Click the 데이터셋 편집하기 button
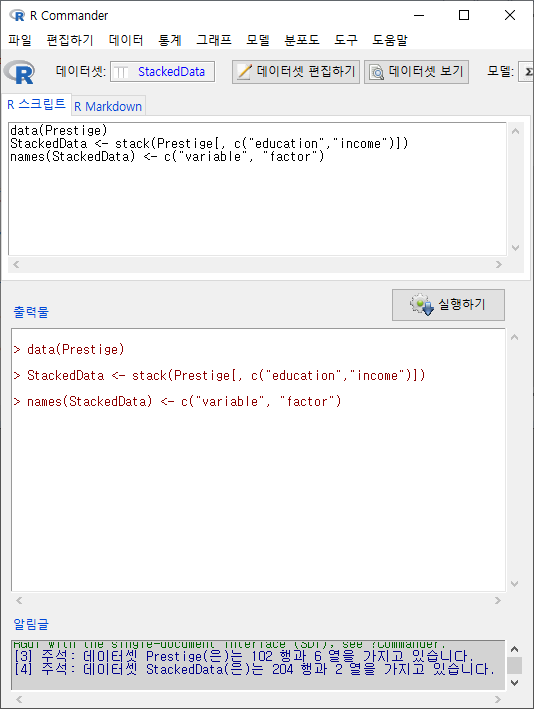The height and width of the screenshot is (709, 534). 296,72
